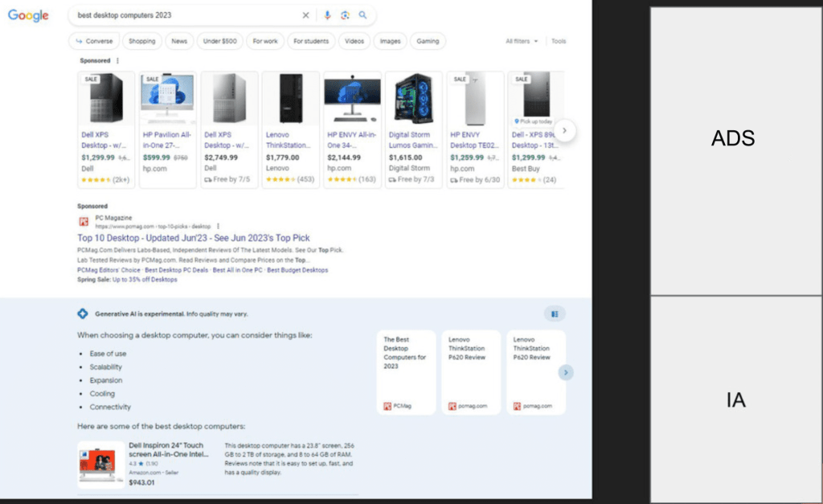Open Digital Storm Lumos Gaming image

point(414,98)
